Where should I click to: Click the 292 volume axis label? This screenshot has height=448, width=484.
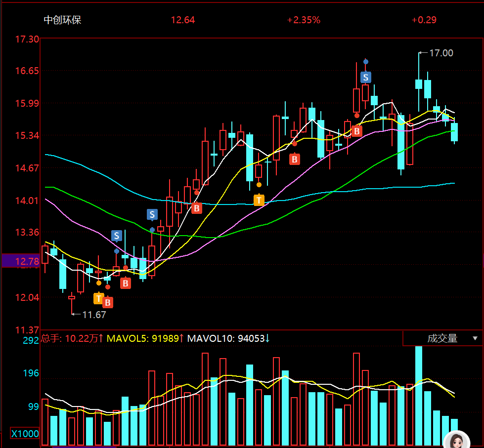pos(31,340)
